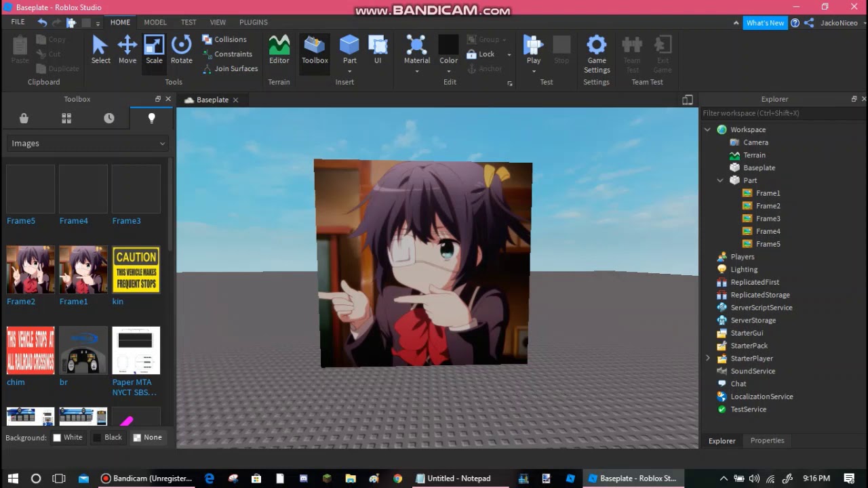This screenshot has height=488, width=868.
Task: Select None background option
Action: 148,437
